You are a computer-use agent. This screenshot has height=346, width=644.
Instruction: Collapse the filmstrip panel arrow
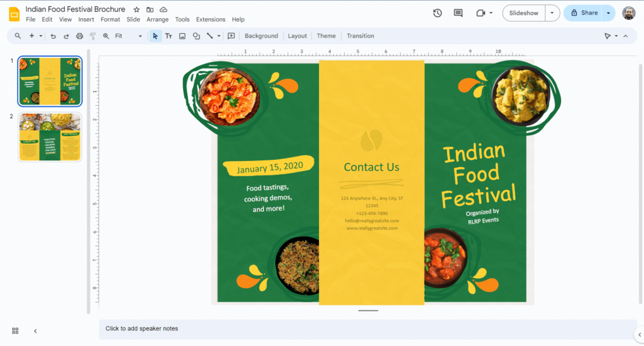35,331
